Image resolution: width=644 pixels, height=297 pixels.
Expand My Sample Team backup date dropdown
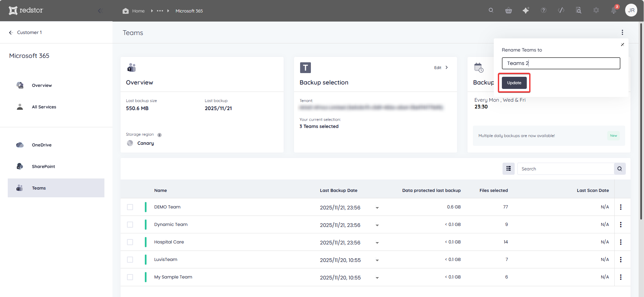pos(377,278)
